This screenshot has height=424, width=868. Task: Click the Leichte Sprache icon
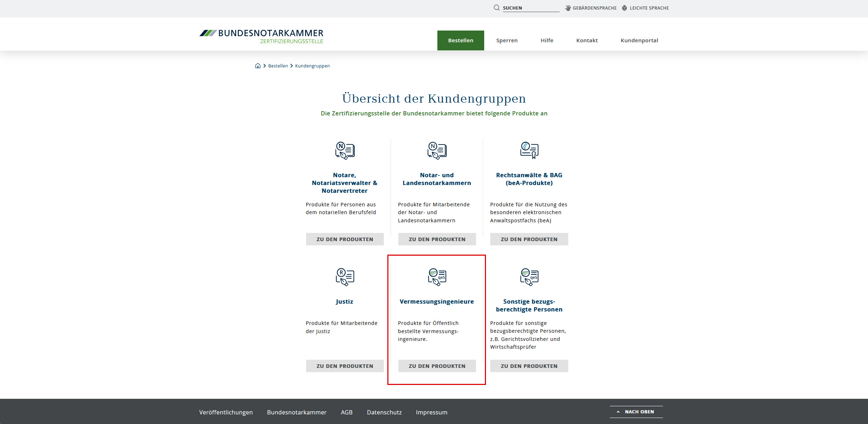pyautogui.click(x=625, y=8)
